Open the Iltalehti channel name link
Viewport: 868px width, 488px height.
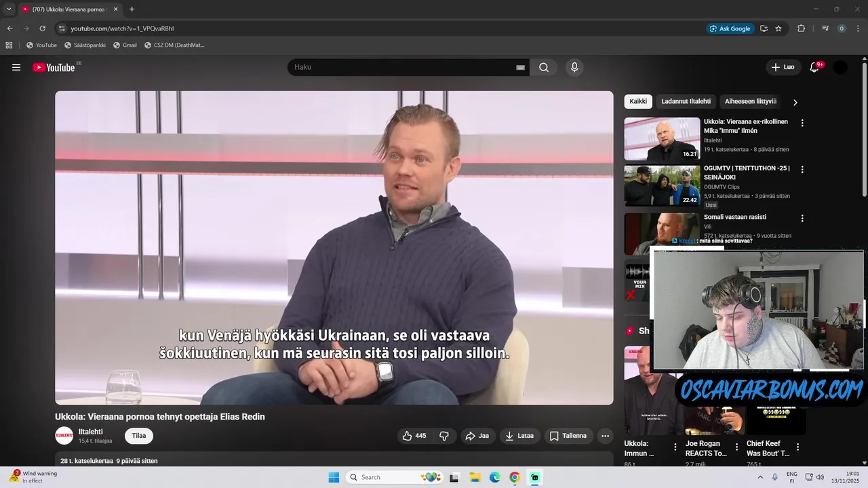(91, 432)
